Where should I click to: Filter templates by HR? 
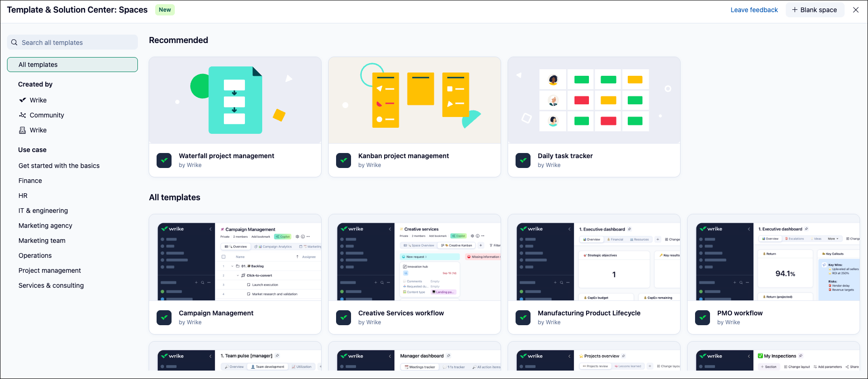click(x=23, y=196)
